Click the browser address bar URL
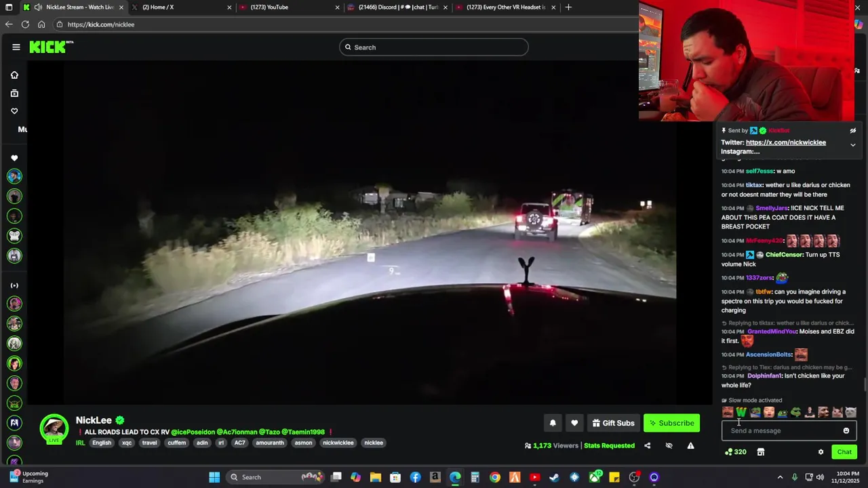Viewport: 868px width, 488px height. click(101, 24)
